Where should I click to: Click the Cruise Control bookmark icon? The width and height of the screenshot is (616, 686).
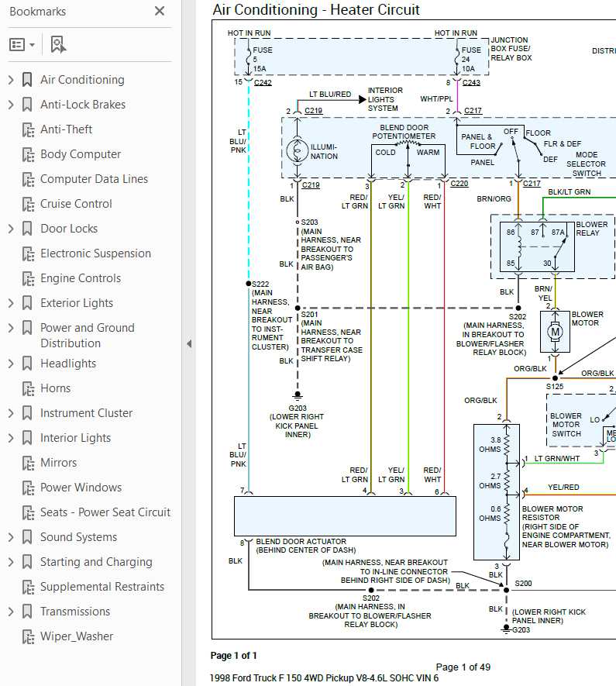click(28, 204)
